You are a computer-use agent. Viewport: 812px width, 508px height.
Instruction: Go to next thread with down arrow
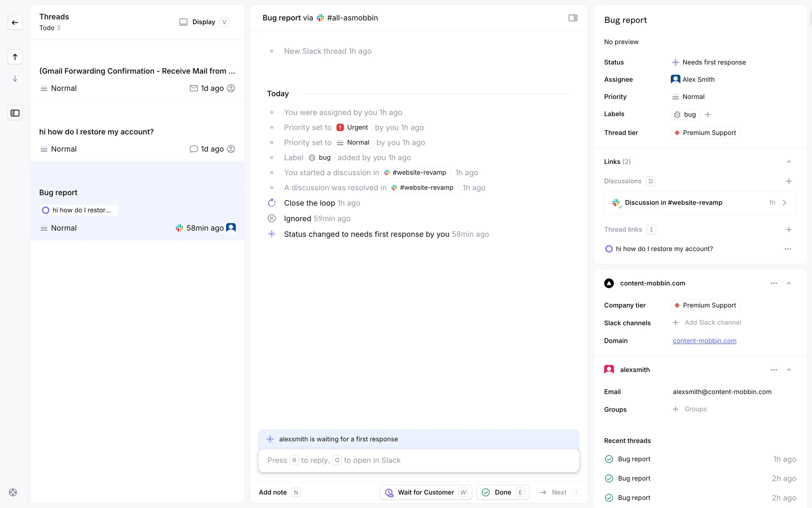pyautogui.click(x=15, y=79)
